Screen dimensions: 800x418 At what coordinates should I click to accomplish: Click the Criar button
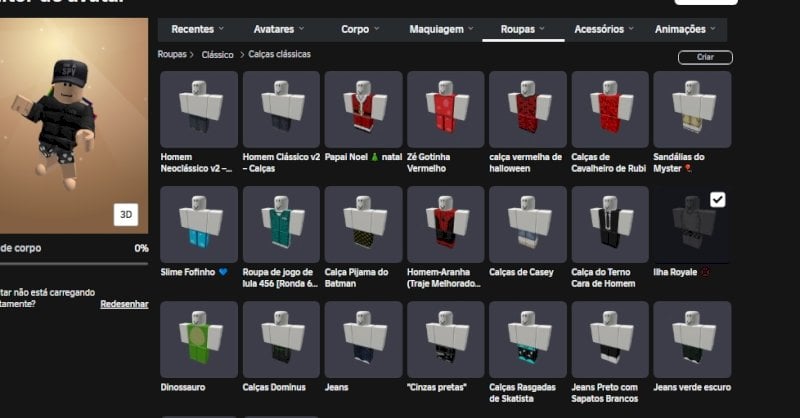click(705, 57)
